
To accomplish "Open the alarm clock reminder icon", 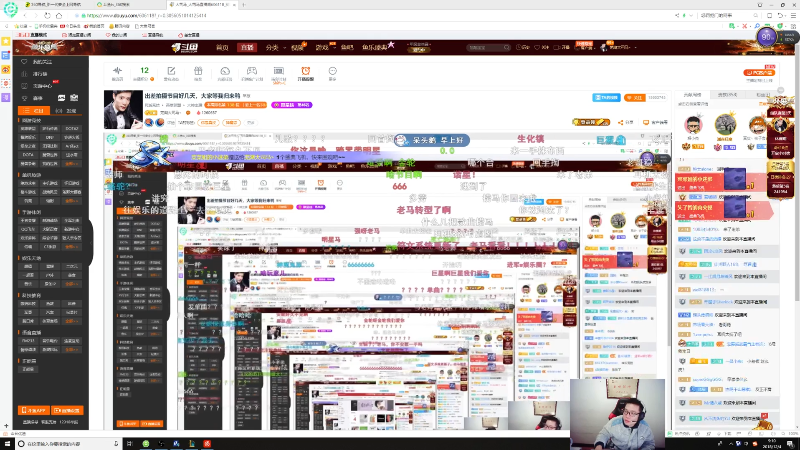I will [305, 73].
